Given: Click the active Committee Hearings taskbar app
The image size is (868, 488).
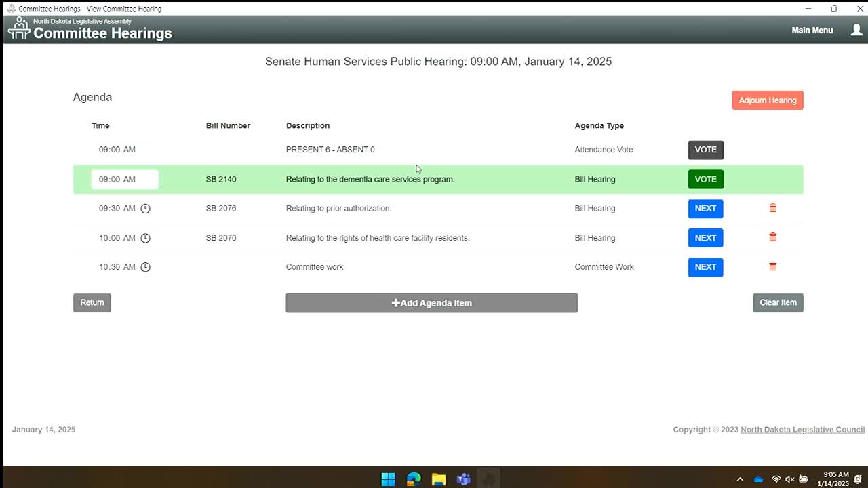Looking at the screenshot, I should [489, 479].
